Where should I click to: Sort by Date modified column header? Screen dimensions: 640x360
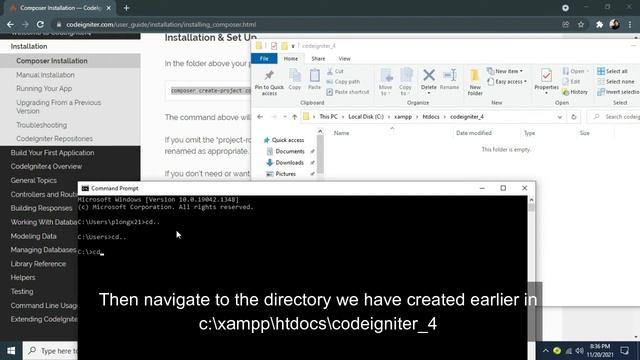tap(473, 133)
